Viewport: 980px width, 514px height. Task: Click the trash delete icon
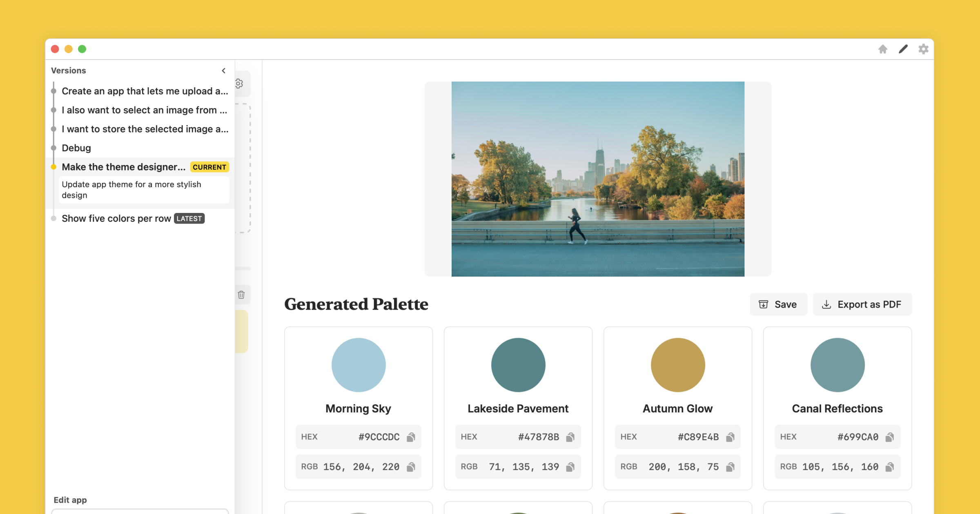click(241, 295)
